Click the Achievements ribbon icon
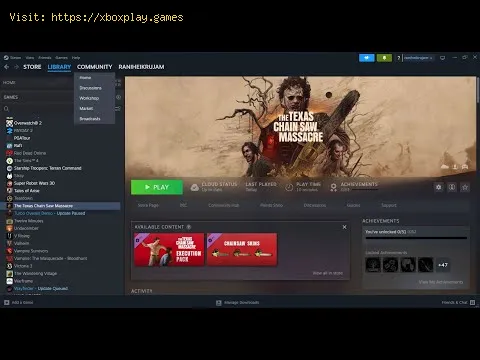Image resolution: width=480 pixels, height=360 pixels. [x=333, y=187]
